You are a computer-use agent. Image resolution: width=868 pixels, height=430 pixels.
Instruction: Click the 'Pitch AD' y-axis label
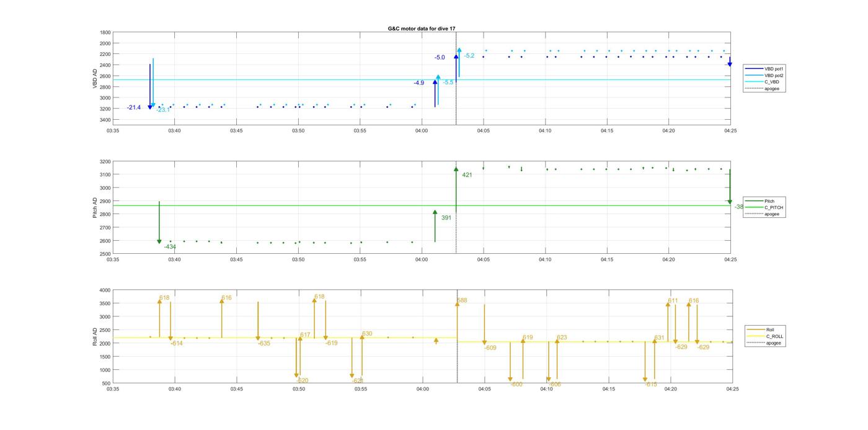tap(95, 207)
